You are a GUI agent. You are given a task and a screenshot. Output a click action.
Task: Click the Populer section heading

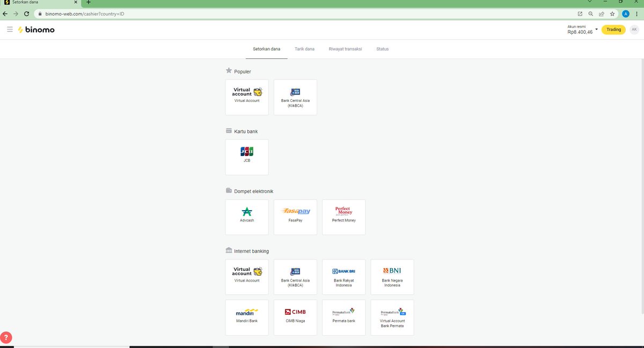[243, 71]
